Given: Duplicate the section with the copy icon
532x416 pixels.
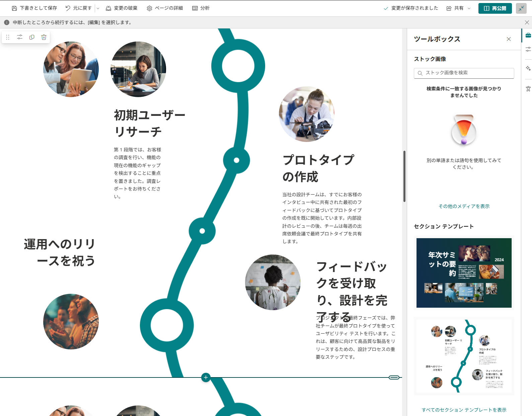Looking at the screenshot, I should [32, 37].
